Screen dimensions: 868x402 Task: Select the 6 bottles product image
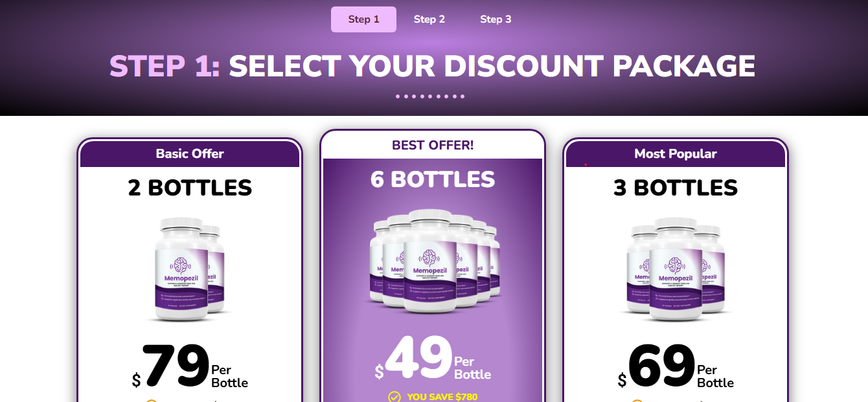tap(433, 260)
